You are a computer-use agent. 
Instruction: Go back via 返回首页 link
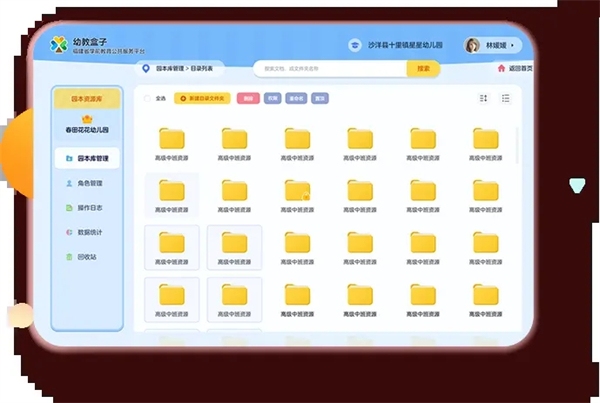coord(515,69)
